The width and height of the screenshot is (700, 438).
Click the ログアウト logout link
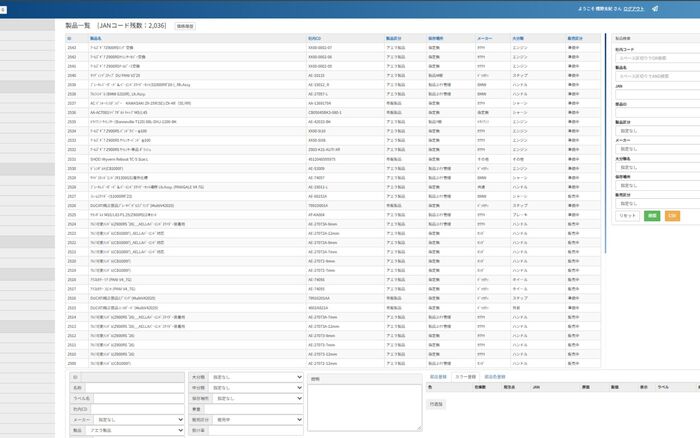(633, 9)
